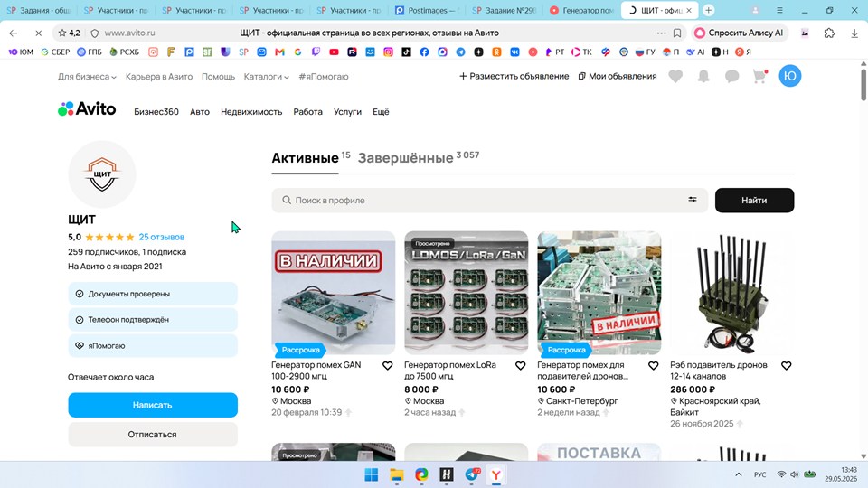
Task: Open the ЮМ bookmark
Action: [21, 52]
